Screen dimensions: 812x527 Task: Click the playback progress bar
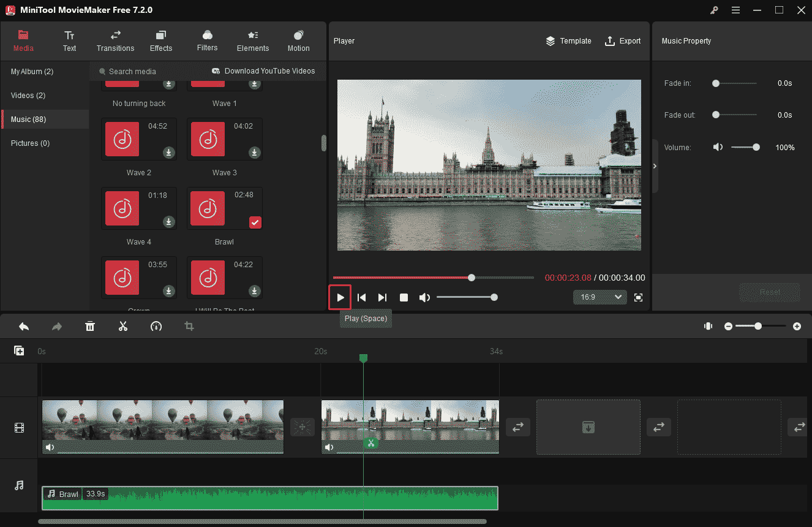pyautogui.click(x=434, y=278)
